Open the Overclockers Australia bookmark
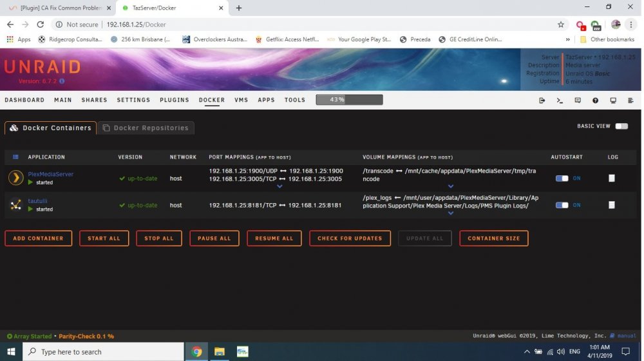This screenshot has width=644, height=361. point(216,39)
